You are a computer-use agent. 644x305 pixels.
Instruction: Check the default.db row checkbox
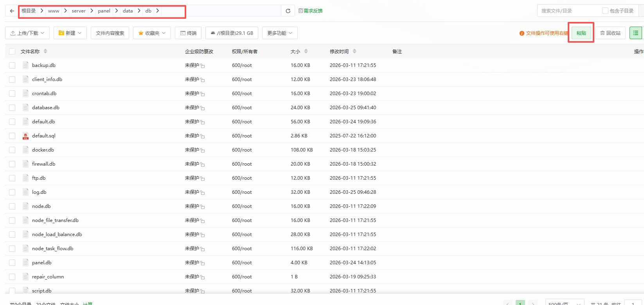tap(12, 122)
